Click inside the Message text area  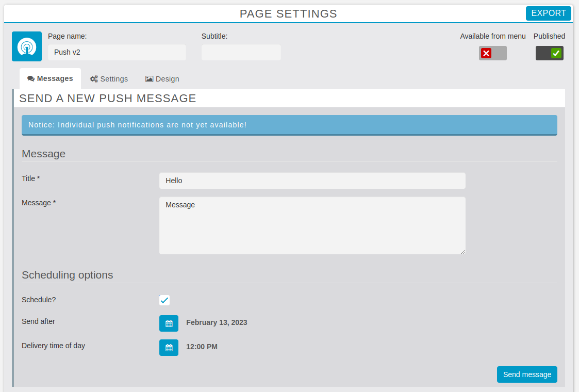(x=312, y=225)
